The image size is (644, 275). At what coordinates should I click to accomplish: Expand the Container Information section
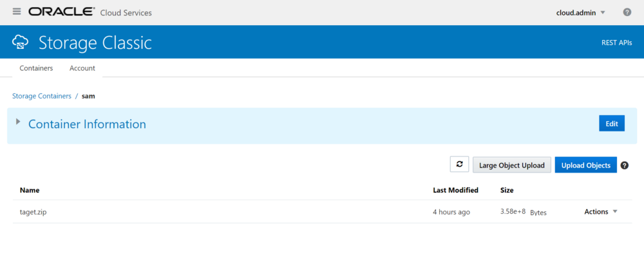pyautogui.click(x=17, y=122)
